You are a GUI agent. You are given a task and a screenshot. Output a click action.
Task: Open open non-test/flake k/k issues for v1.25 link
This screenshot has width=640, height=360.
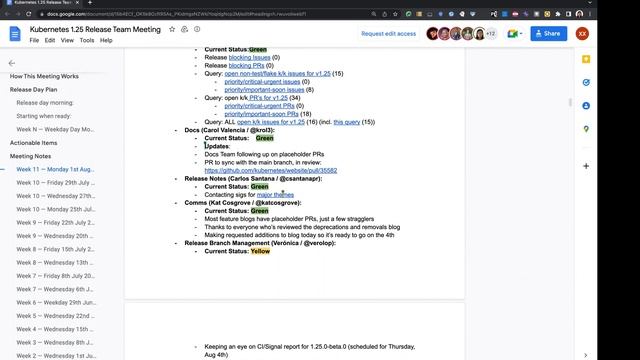[x=278, y=73]
